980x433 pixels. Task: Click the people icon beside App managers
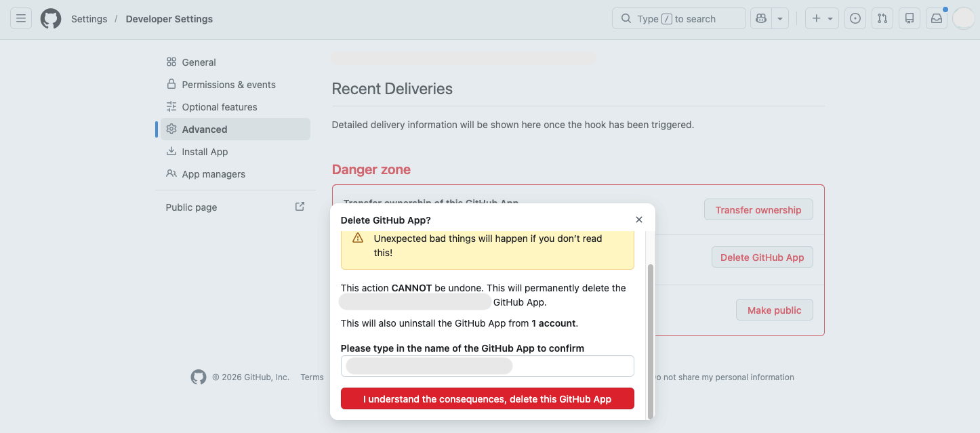pos(171,173)
